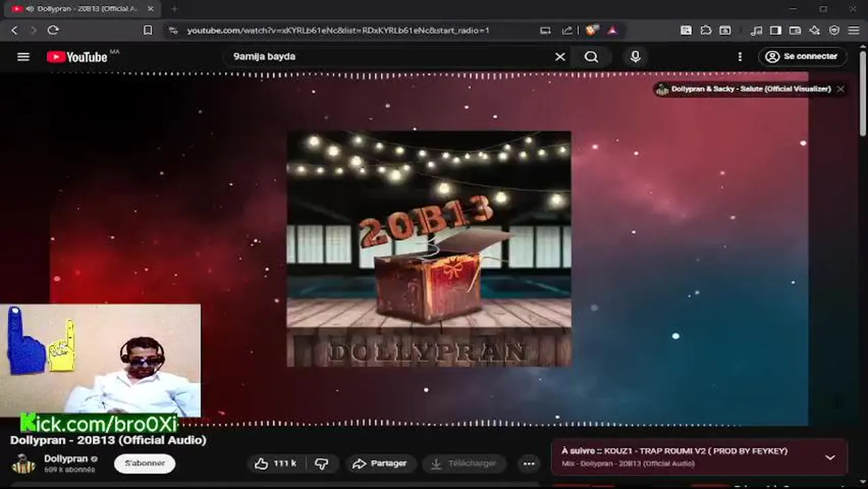Dismiss the Salute visualizer suggestion card
The height and width of the screenshot is (489, 868).
840,89
